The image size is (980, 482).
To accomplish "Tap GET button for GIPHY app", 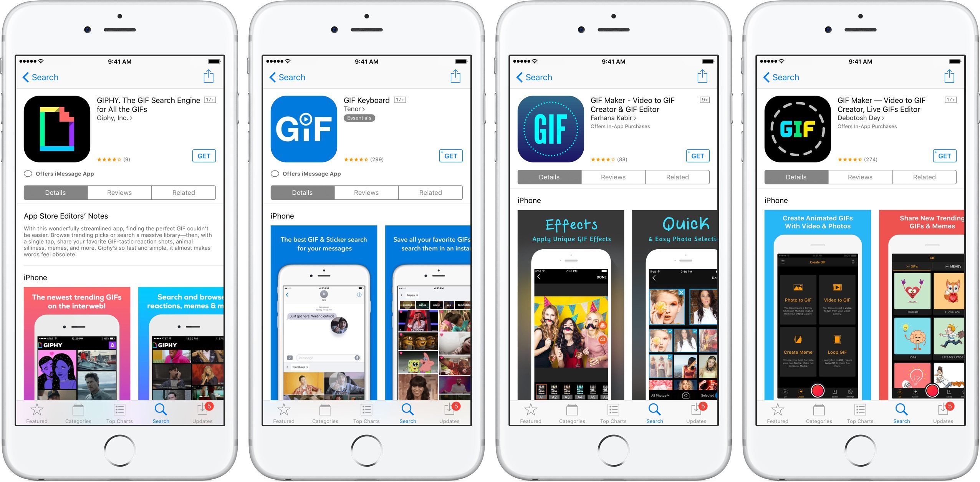I will [x=204, y=155].
